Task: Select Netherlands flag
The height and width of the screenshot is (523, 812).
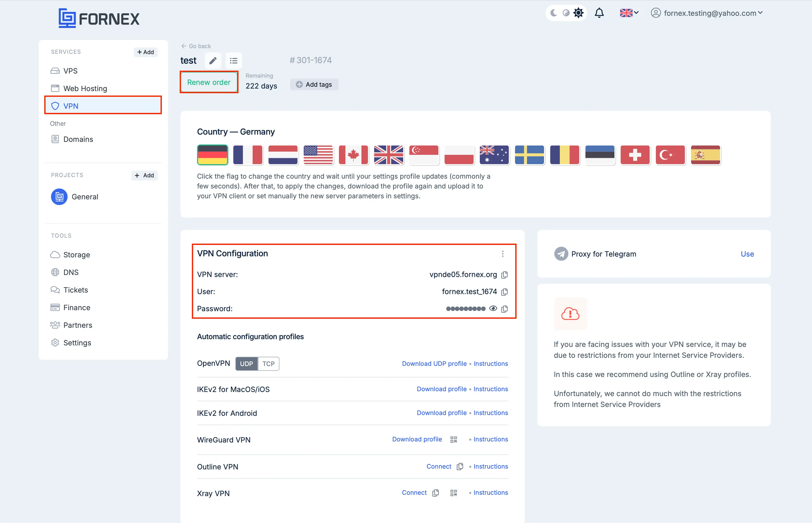Action: [283, 155]
